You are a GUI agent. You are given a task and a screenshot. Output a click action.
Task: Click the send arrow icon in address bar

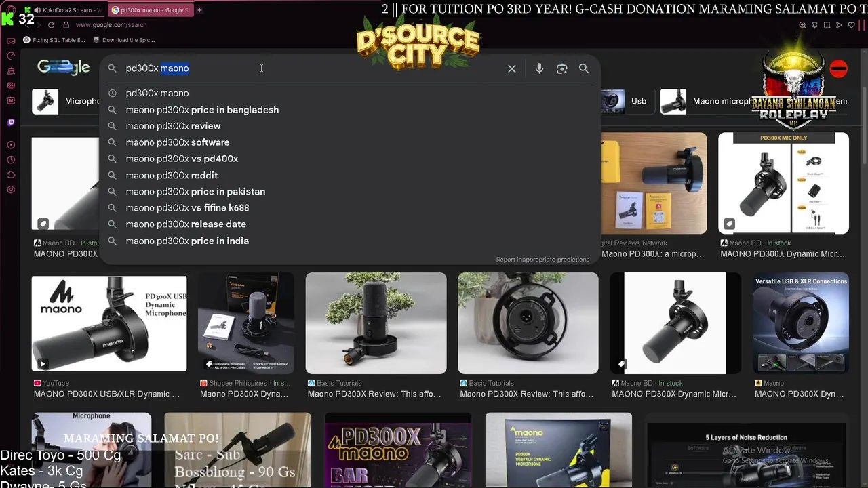pos(839,25)
